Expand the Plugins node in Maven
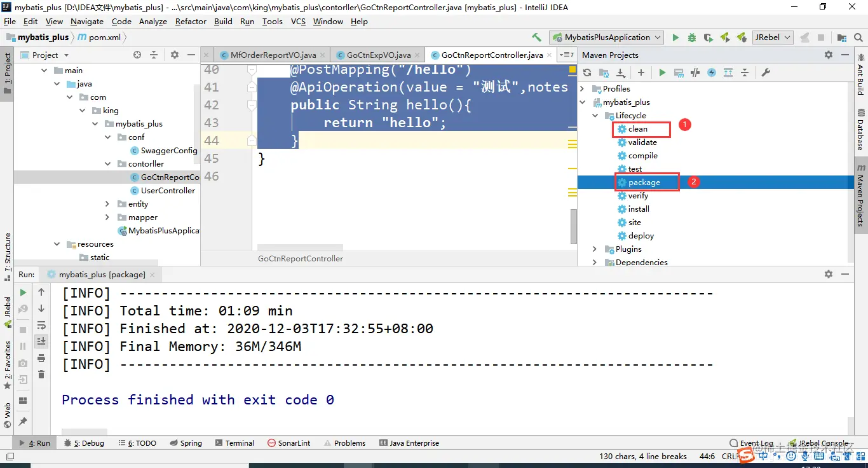The width and height of the screenshot is (868, 468). coord(595,249)
